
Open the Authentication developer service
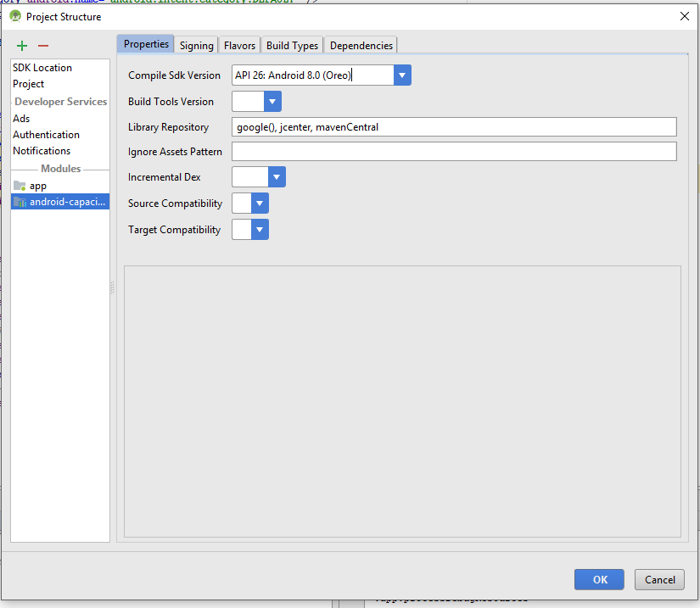coord(46,134)
